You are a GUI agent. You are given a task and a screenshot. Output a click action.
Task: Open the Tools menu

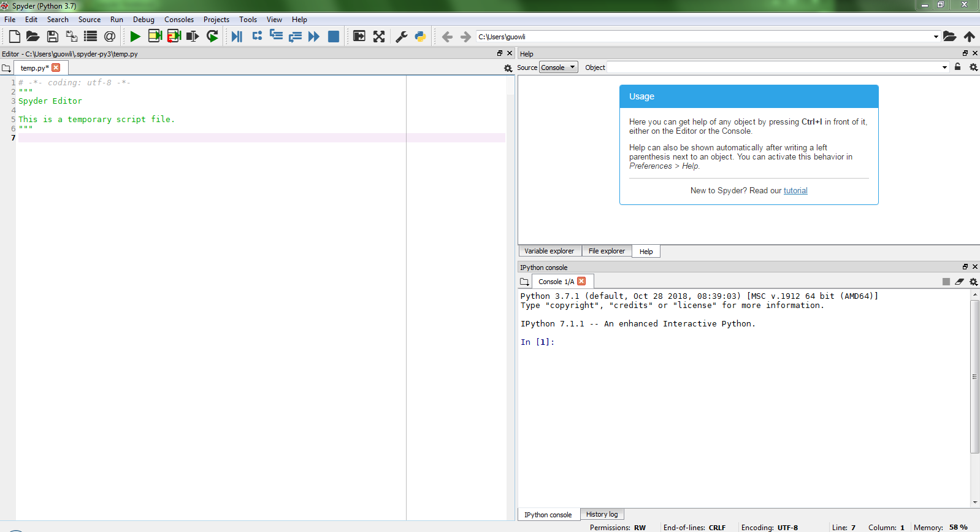click(x=248, y=20)
